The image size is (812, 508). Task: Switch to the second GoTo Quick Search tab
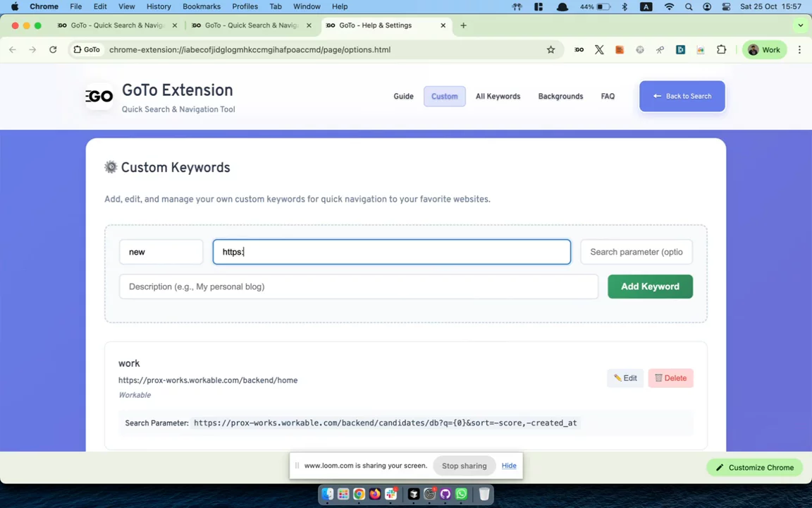pyautogui.click(x=252, y=25)
